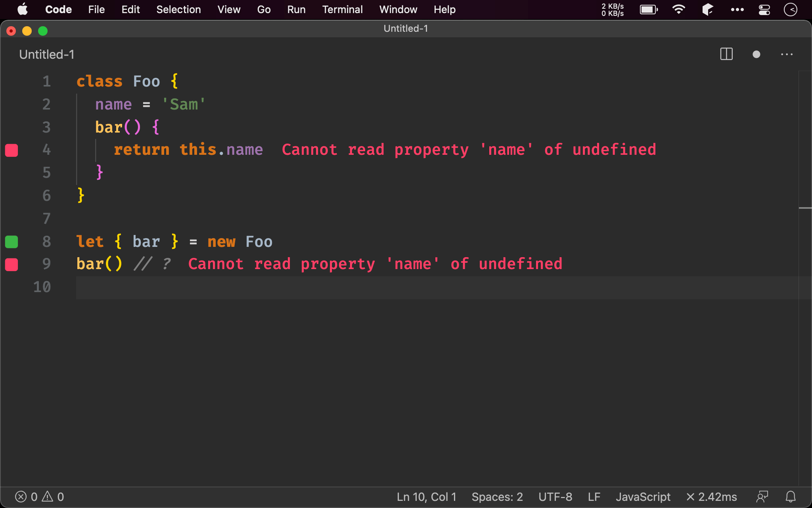Open the editor More Actions ellipsis
The width and height of the screenshot is (812, 508).
click(787, 54)
